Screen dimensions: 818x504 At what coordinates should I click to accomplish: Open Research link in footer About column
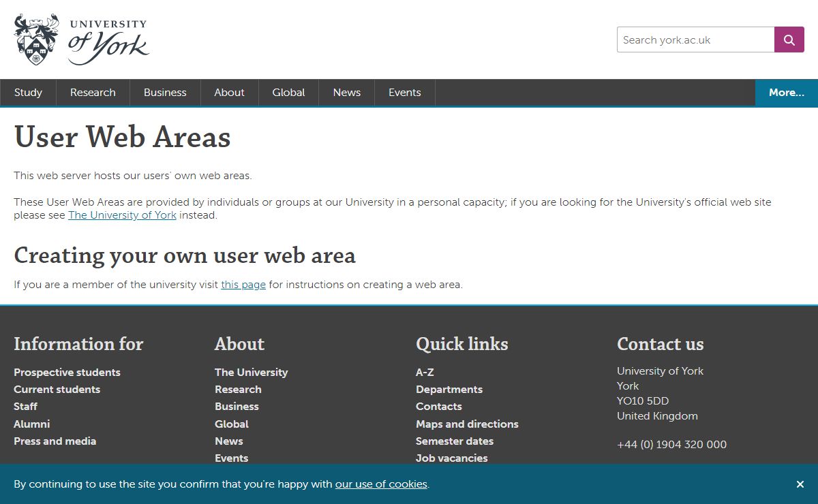[238, 390]
